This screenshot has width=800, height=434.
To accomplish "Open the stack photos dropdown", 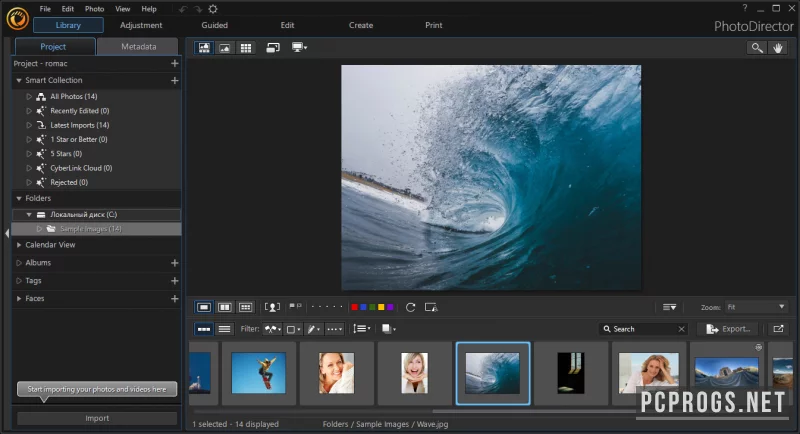I will click(389, 329).
